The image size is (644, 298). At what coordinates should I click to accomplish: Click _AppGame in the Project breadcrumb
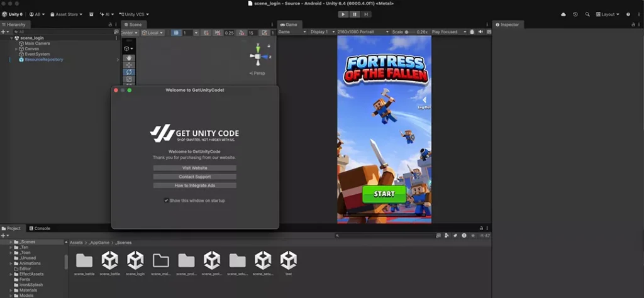(x=98, y=243)
